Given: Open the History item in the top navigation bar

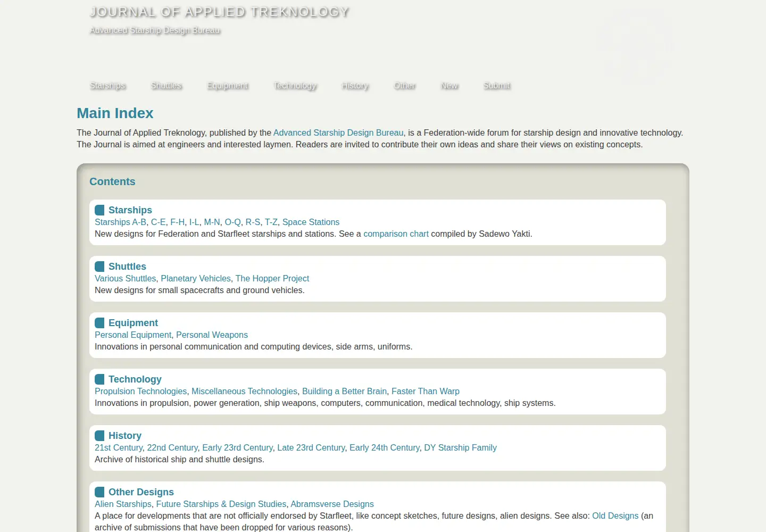Looking at the screenshot, I should 355,86.
